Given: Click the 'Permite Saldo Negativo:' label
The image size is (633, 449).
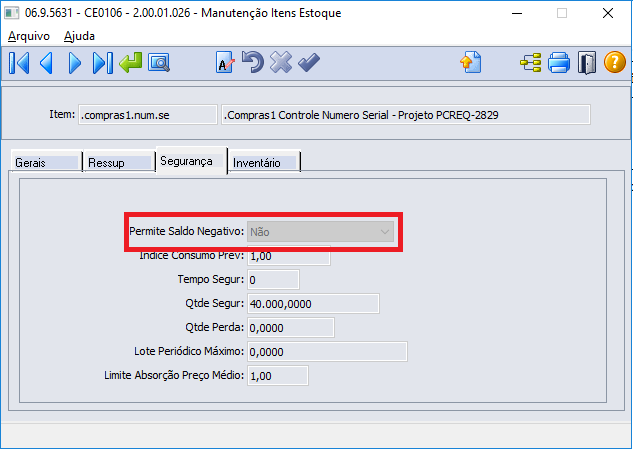Looking at the screenshot, I should click(187, 231).
